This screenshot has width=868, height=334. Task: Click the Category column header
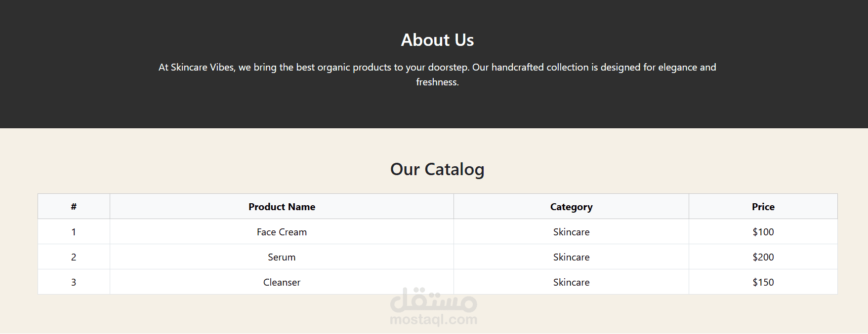571,207
